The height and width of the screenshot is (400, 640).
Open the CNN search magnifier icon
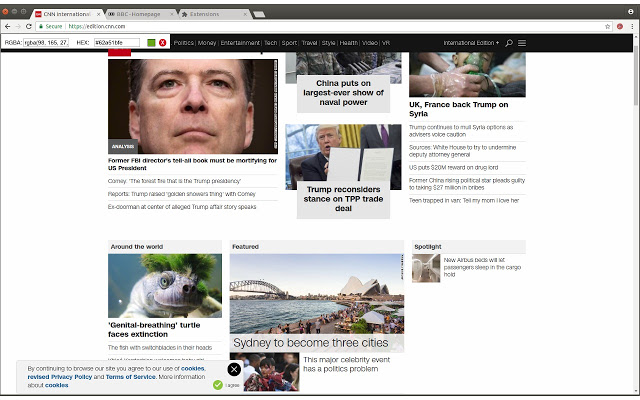(509, 43)
